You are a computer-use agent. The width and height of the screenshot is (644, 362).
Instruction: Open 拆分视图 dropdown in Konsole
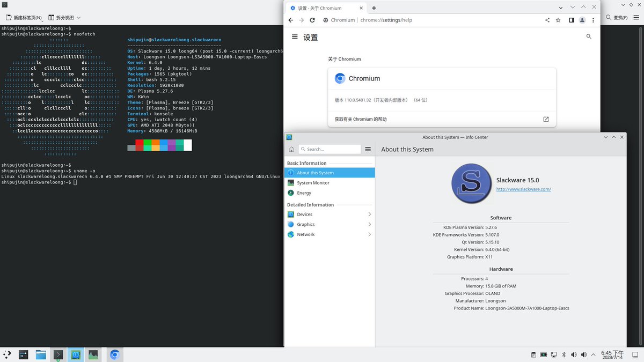pyautogui.click(x=65, y=18)
